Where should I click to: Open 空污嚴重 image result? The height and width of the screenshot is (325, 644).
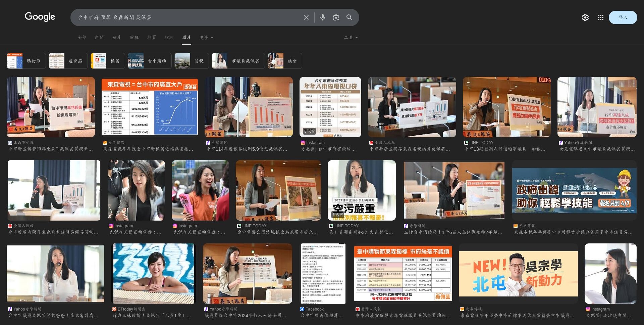[x=362, y=190]
